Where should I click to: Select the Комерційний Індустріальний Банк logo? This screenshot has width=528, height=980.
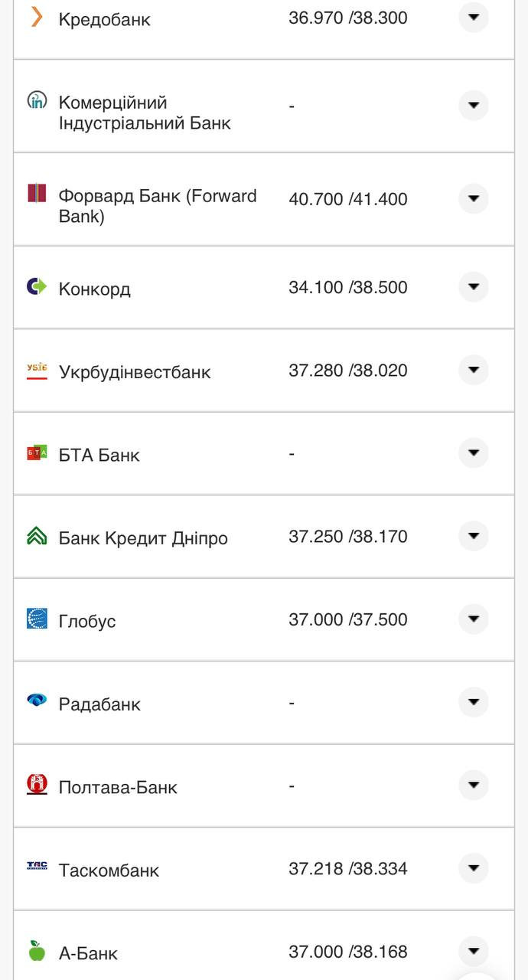pyautogui.click(x=35, y=101)
